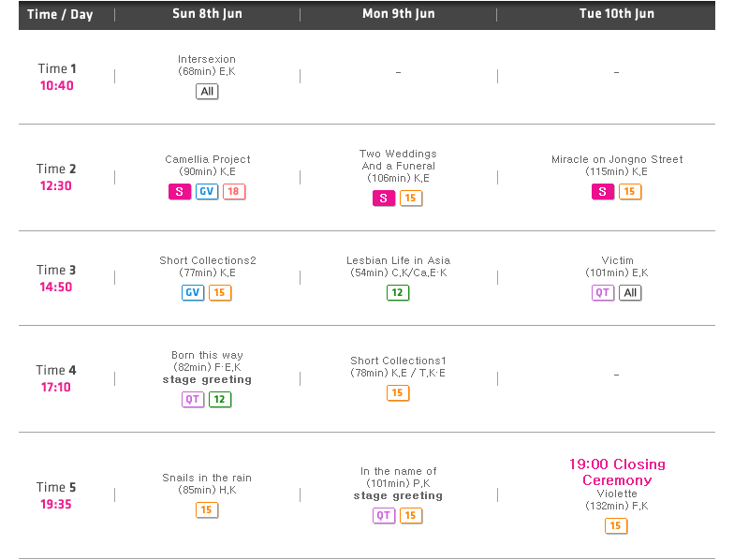The width and height of the screenshot is (734, 560).
Task: Click the pink S badge under Camellia Project
Action: click(180, 191)
